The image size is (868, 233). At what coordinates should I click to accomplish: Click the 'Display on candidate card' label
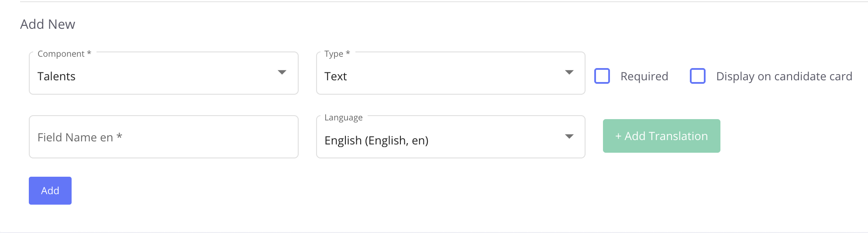[x=784, y=76]
